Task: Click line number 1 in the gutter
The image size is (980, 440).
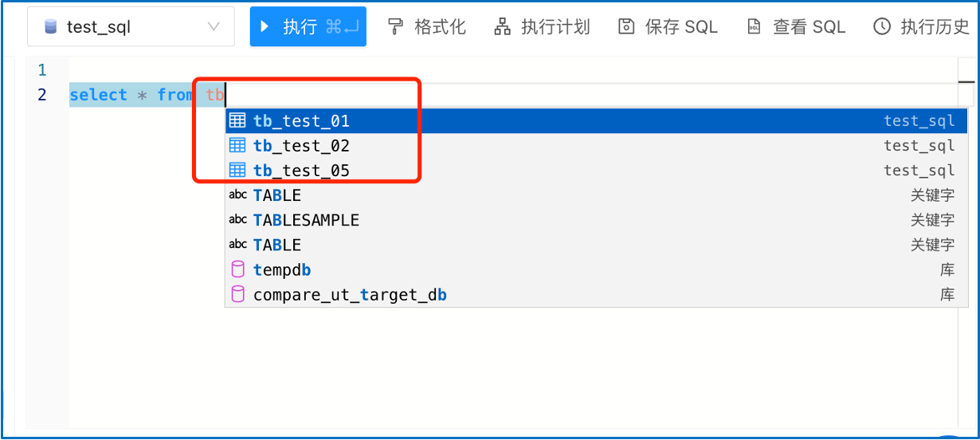Action: (41, 70)
